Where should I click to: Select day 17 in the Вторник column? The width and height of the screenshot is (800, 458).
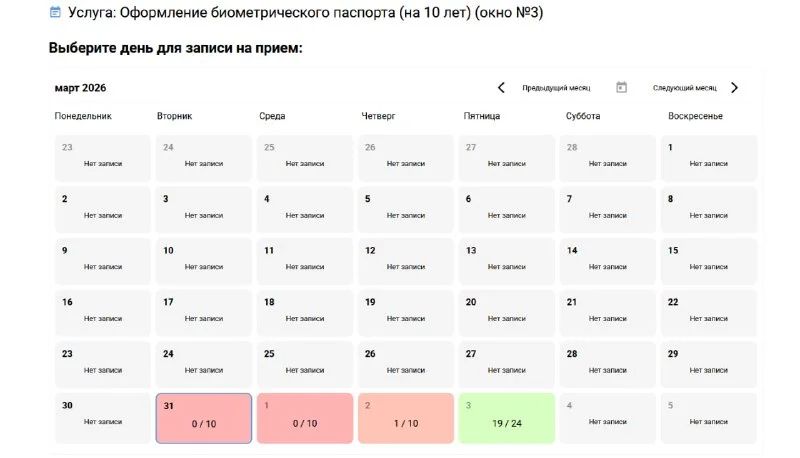(x=204, y=313)
